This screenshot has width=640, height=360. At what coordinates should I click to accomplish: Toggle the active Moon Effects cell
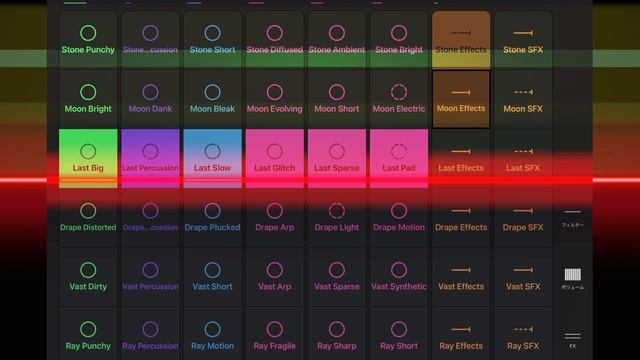(x=461, y=99)
